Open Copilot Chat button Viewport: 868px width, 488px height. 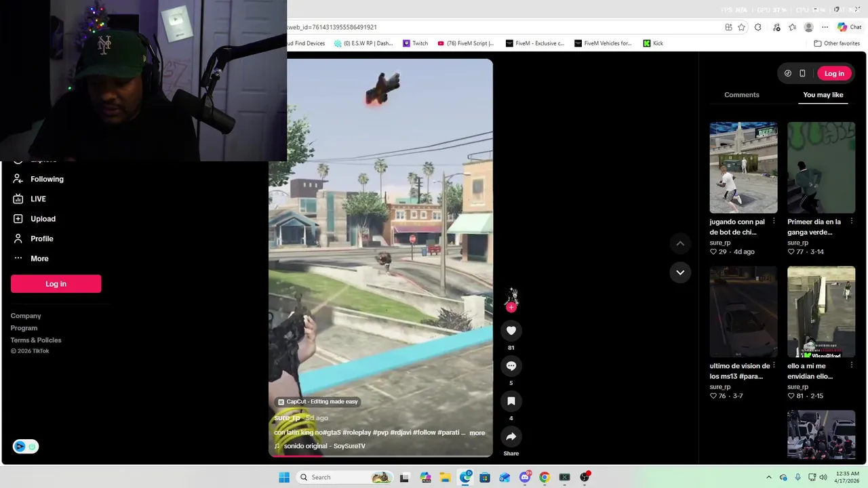pos(849,27)
